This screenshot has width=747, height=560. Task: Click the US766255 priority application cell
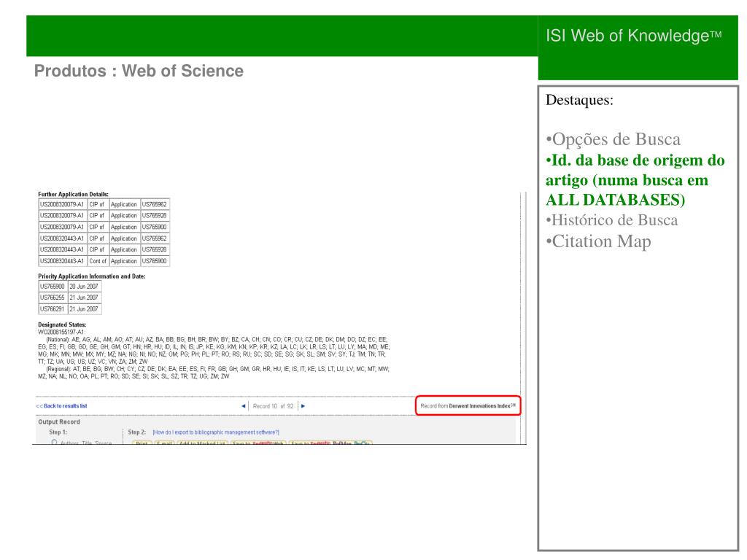53,297
